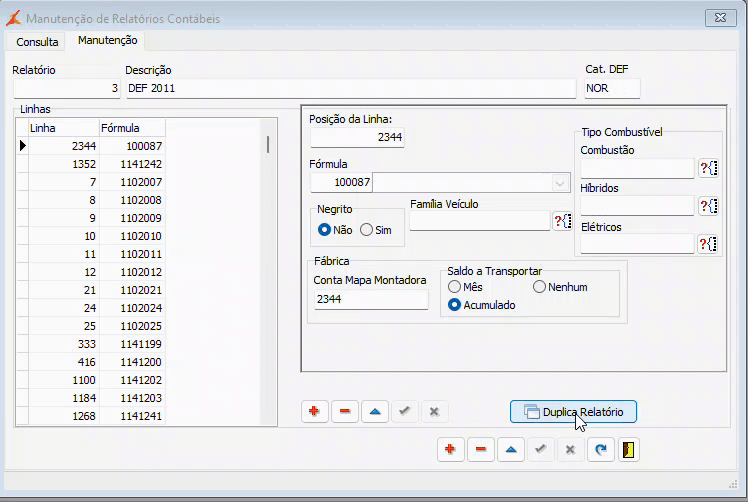Click the Fórmula column header in grid

click(132, 128)
